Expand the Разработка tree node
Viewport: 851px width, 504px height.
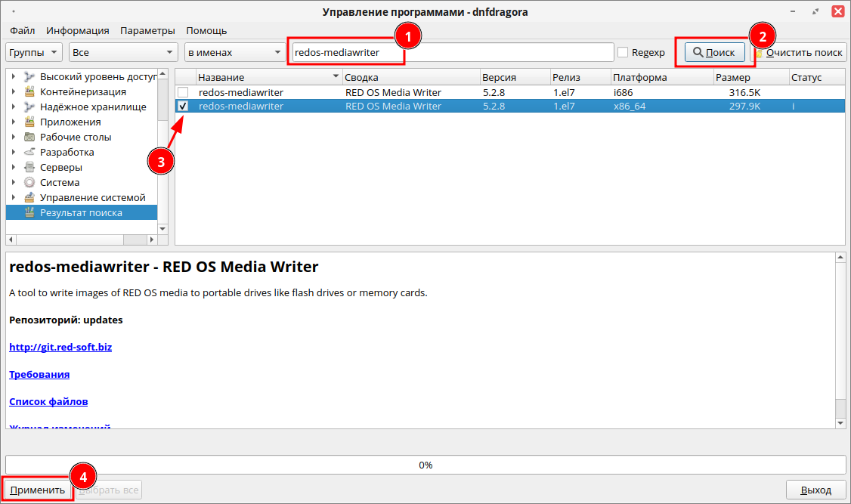tap(14, 153)
